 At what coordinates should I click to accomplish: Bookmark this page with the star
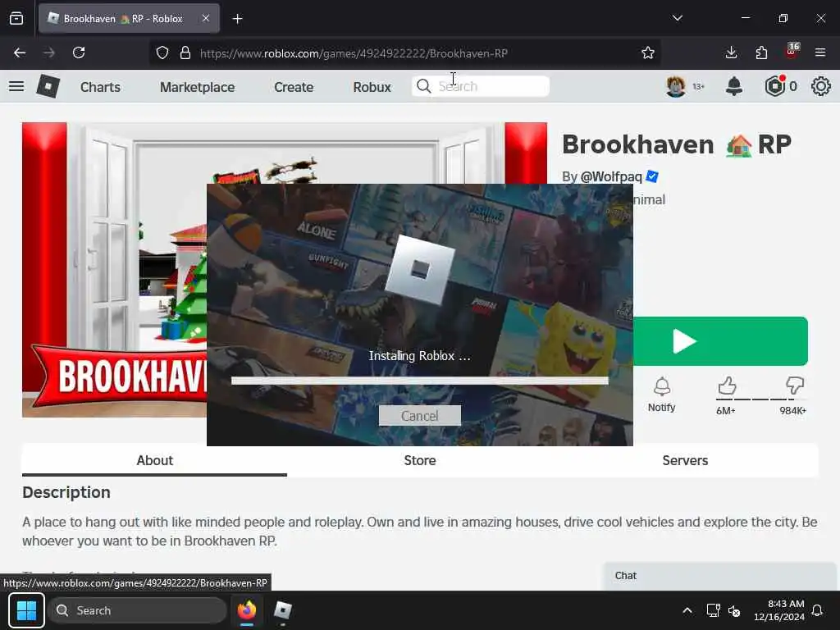[648, 52]
